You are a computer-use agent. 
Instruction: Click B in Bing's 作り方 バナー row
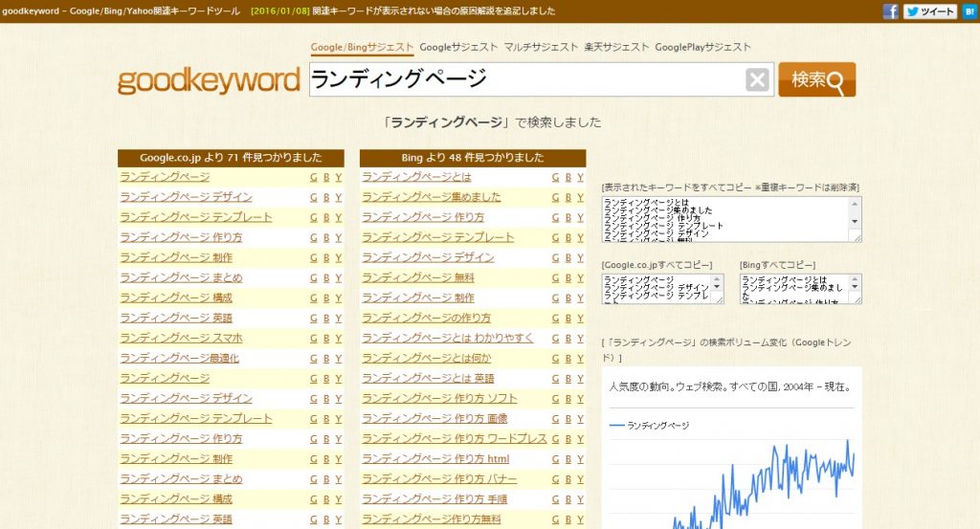coord(568,479)
